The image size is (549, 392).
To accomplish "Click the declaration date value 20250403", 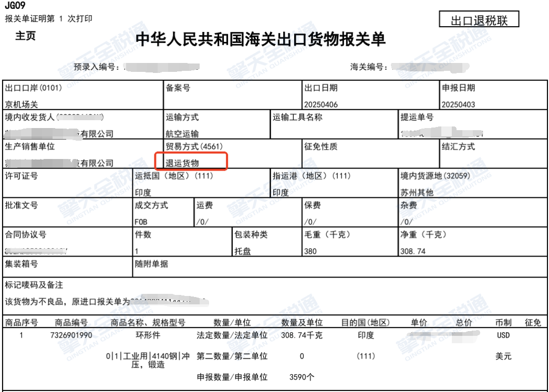I will (x=458, y=104).
